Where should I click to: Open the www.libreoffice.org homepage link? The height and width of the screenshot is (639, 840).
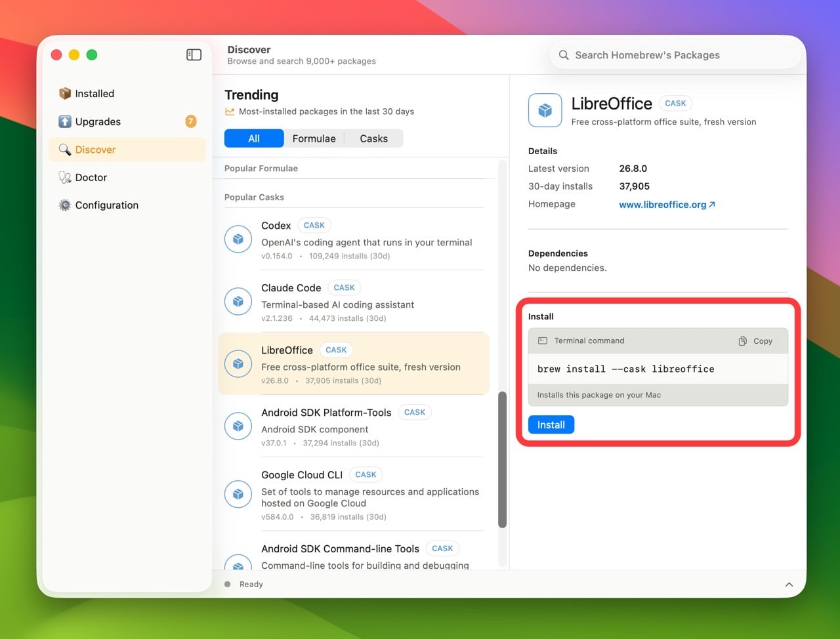pos(667,205)
